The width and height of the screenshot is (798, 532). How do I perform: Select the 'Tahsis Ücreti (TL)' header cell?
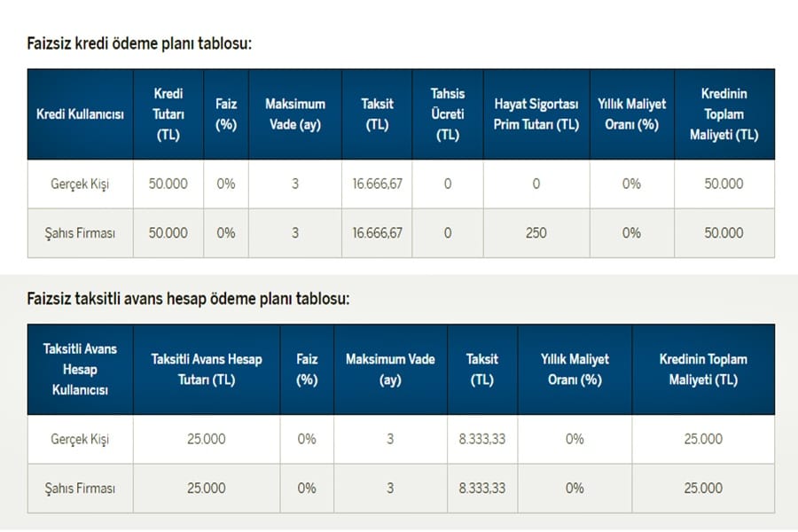pyautogui.click(x=447, y=114)
